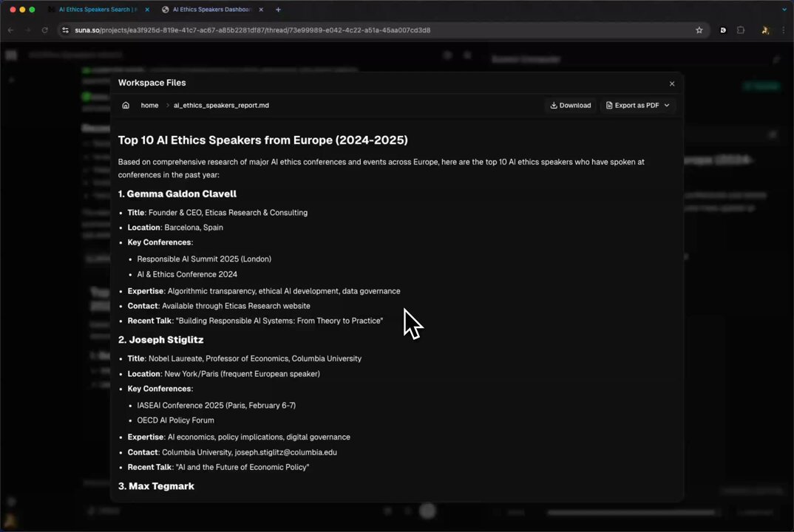Click Workspace Files dialog title
Screen dimensions: 794x532
(x=152, y=83)
